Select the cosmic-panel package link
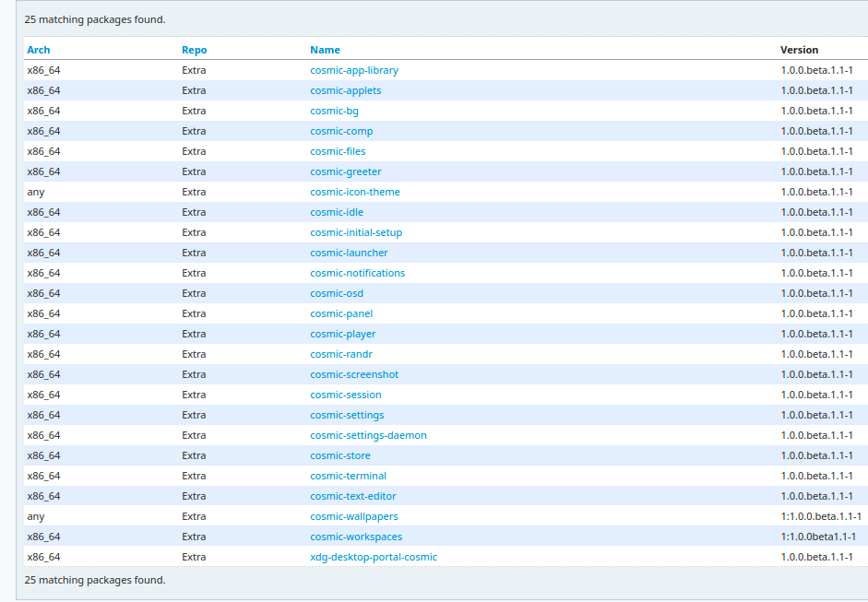The width and height of the screenshot is (868, 602). pyautogui.click(x=341, y=313)
